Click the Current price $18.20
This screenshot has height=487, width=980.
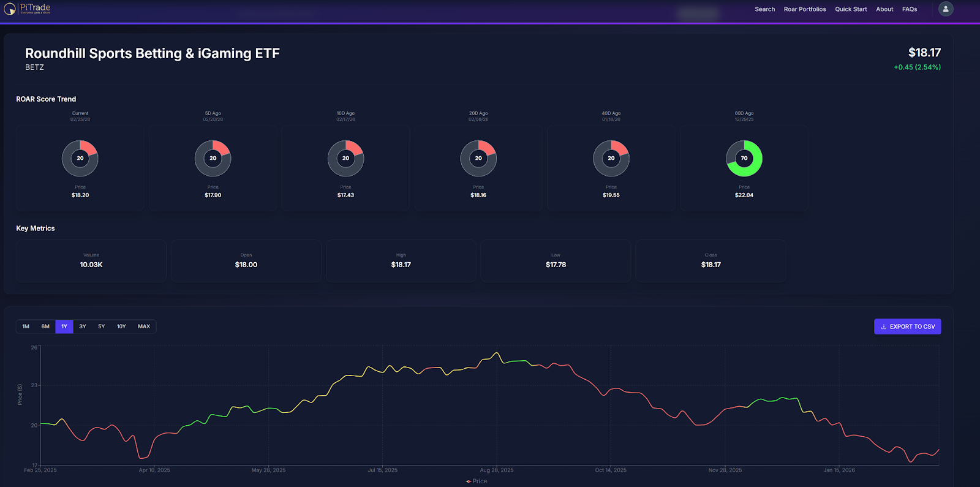80,195
